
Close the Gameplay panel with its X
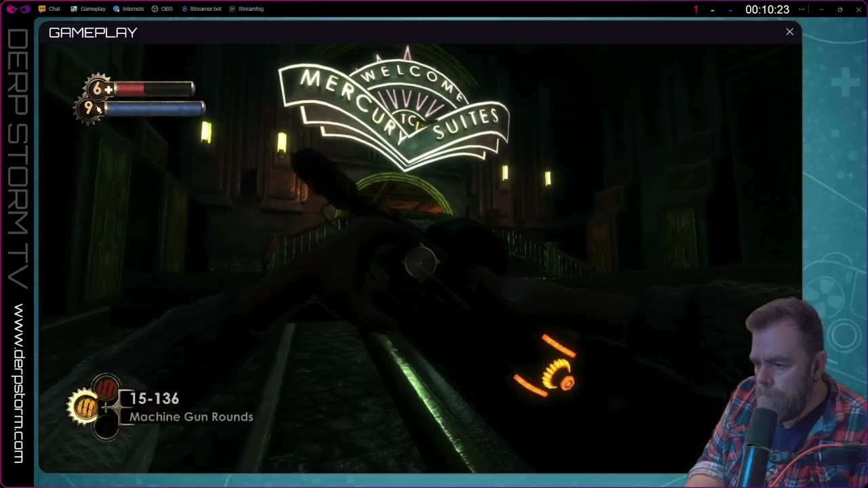coord(789,32)
